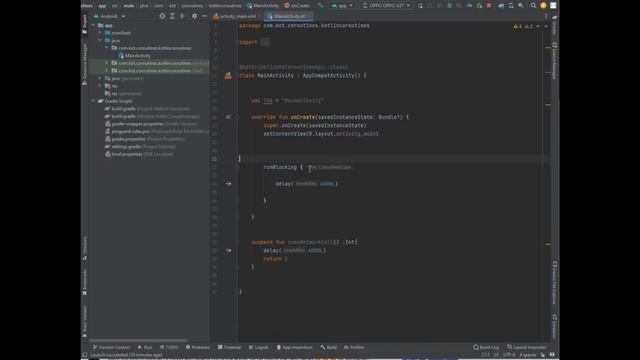This screenshot has height=360, width=640.
Task: Click the warnings indicator in editor corner
Action: click(x=523, y=26)
